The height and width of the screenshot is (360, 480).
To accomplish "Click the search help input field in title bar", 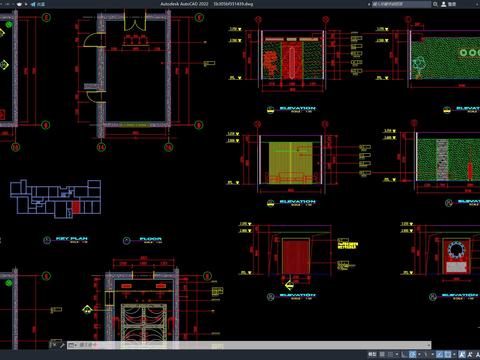I will pos(401,4).
